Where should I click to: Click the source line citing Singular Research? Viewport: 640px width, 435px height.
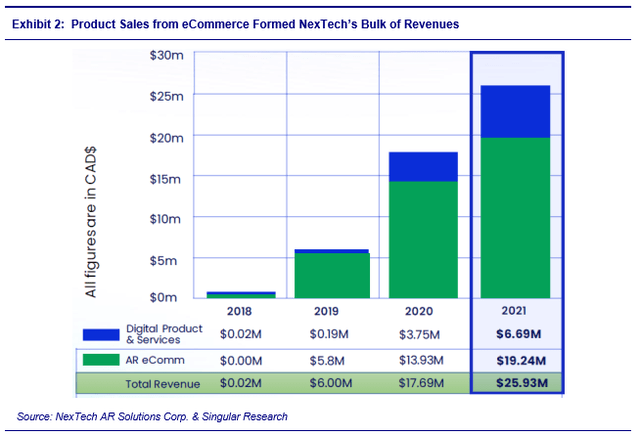pyautogui.click(x=152, y=417)
